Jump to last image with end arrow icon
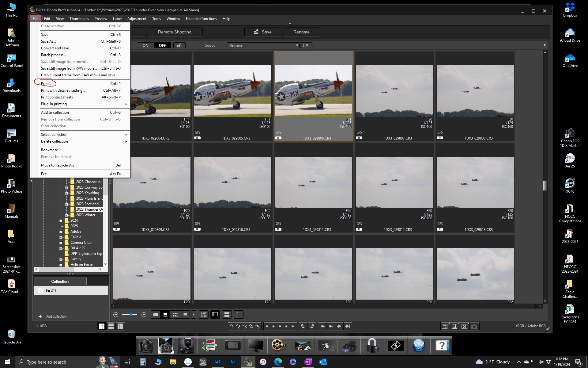 pyautogui.click(x=348, y=326)
